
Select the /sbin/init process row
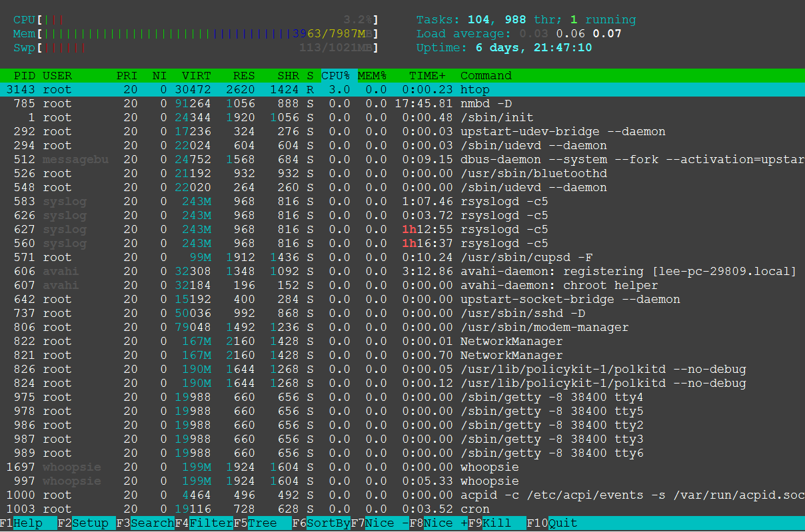[402, 118]
